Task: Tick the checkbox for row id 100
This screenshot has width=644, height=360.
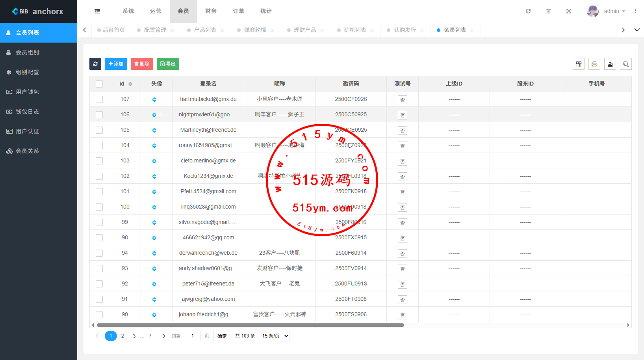Action: point(99,207)
